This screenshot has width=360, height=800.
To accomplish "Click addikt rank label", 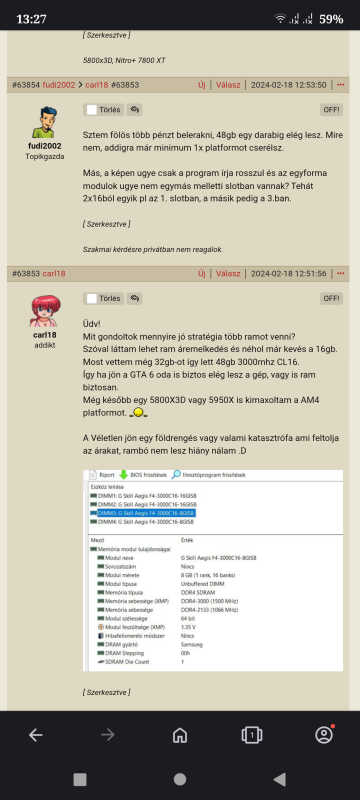I will coord(45,345).
